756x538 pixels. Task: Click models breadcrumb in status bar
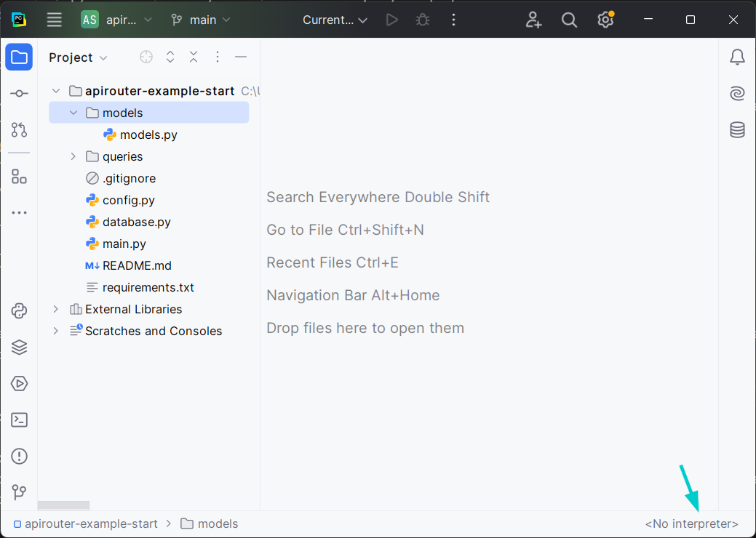[210, 523]
